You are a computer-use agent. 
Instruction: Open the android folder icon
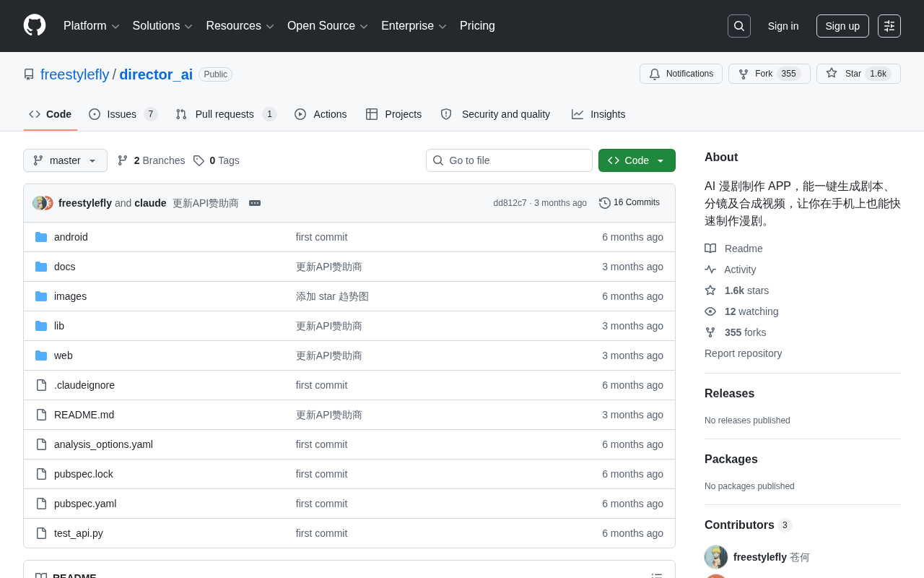[41, 237]
